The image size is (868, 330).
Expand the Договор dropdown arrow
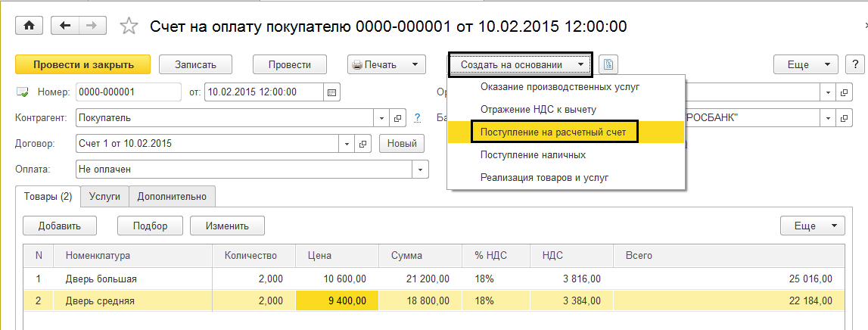347,143
